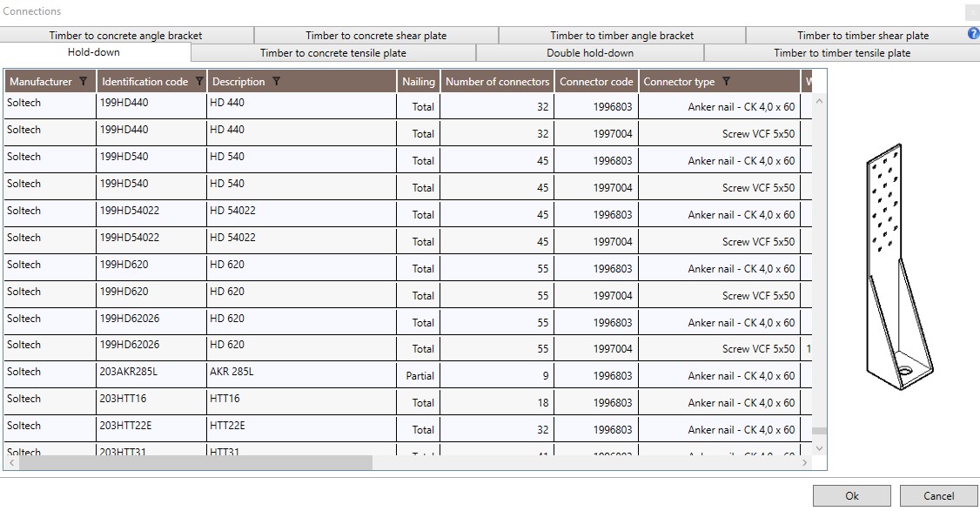Click the Connections window title

click(x=32, y=11)
